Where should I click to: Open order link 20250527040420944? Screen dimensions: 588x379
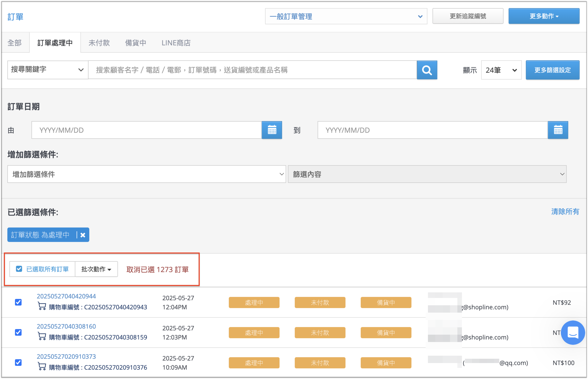click(x=66, y=296)
